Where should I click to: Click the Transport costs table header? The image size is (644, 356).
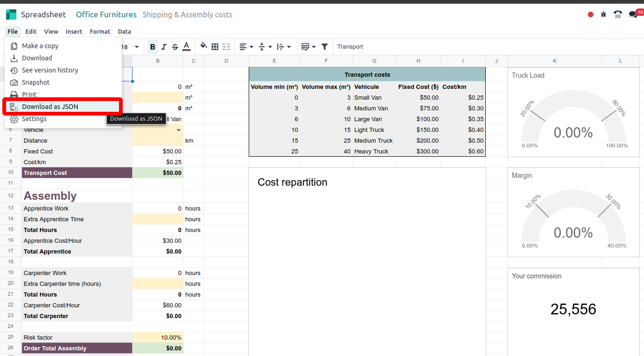367,75
